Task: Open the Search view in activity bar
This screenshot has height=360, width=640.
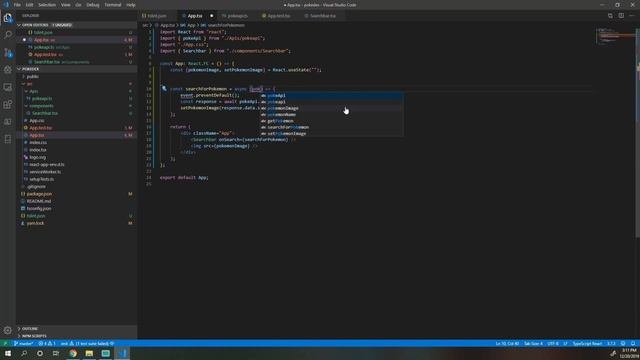Action: click(8, 35)
